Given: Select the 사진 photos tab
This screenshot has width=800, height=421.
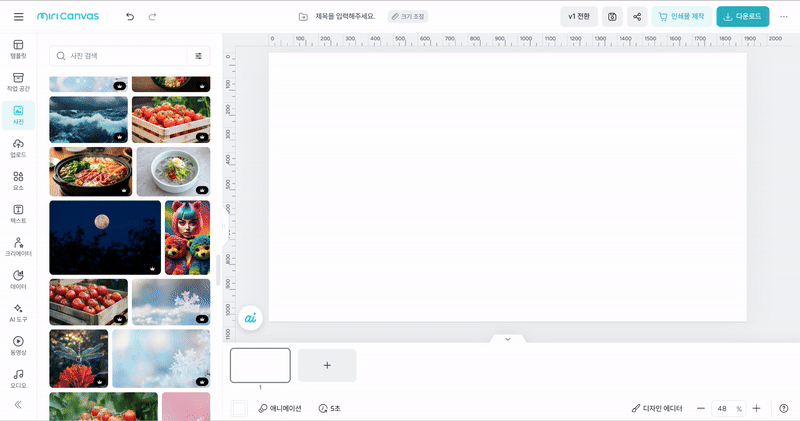Looking at the screenshot, I should point(18,115).
